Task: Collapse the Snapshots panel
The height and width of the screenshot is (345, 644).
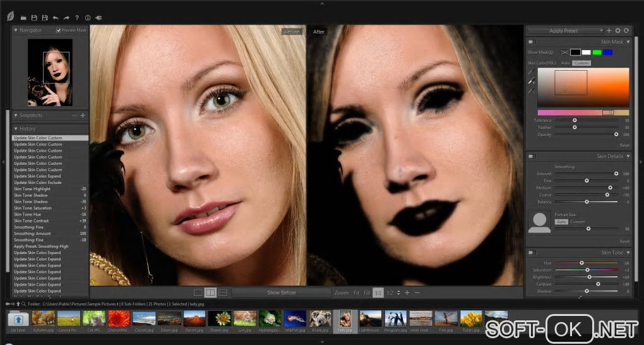Action: pos(16,116)
